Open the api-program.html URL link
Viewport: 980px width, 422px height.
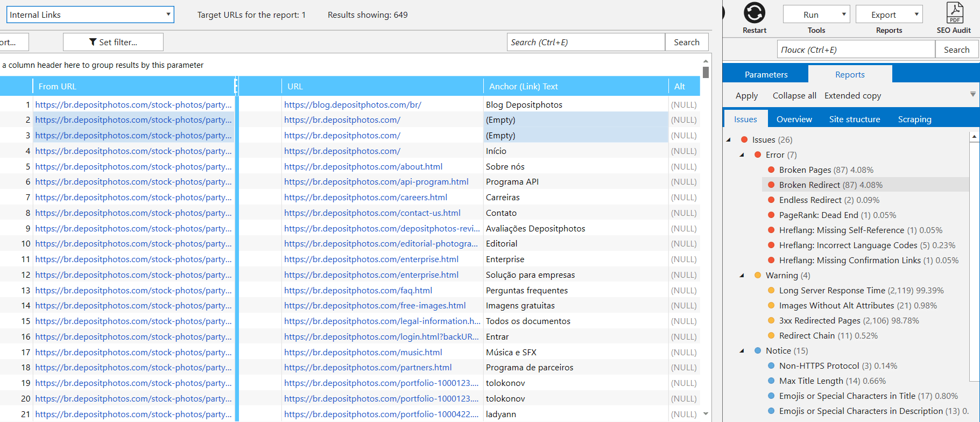pos(376,181)
